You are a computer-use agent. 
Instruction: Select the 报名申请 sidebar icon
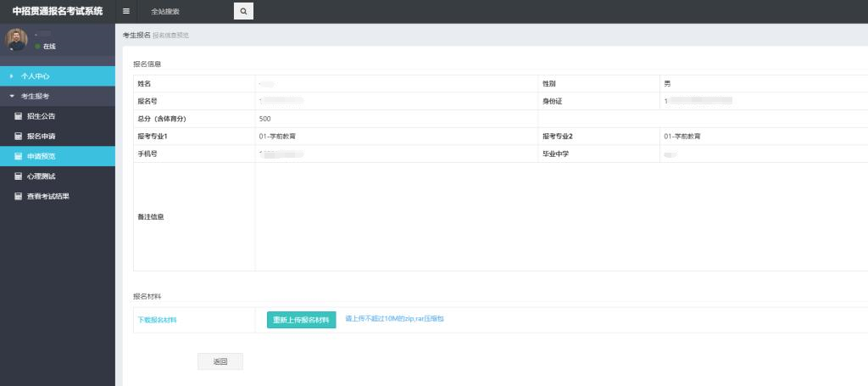click(x=18, y=137)
